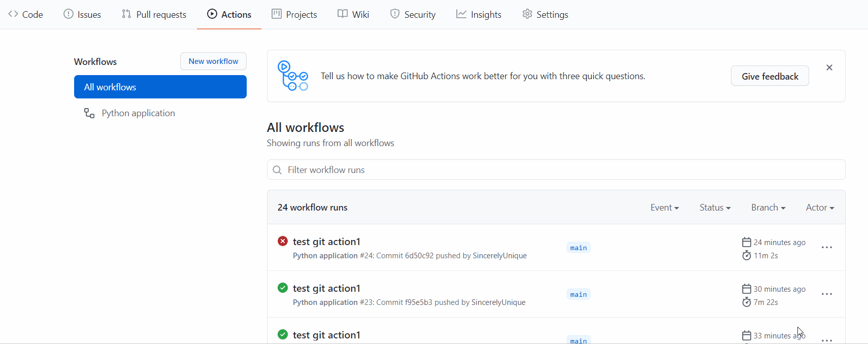Click the calendar icon beside 24 minutes ago
868x344 pixels.
click(746, 242)
